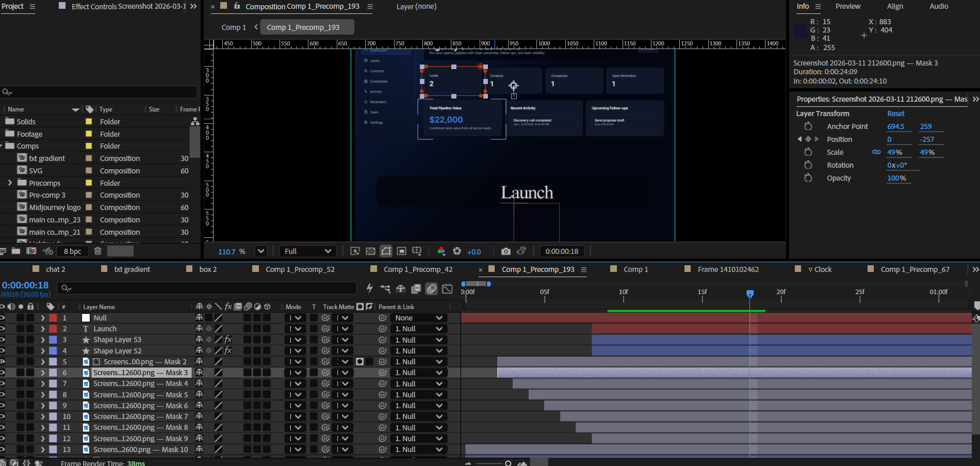Click the show channel color management icon

441,251
